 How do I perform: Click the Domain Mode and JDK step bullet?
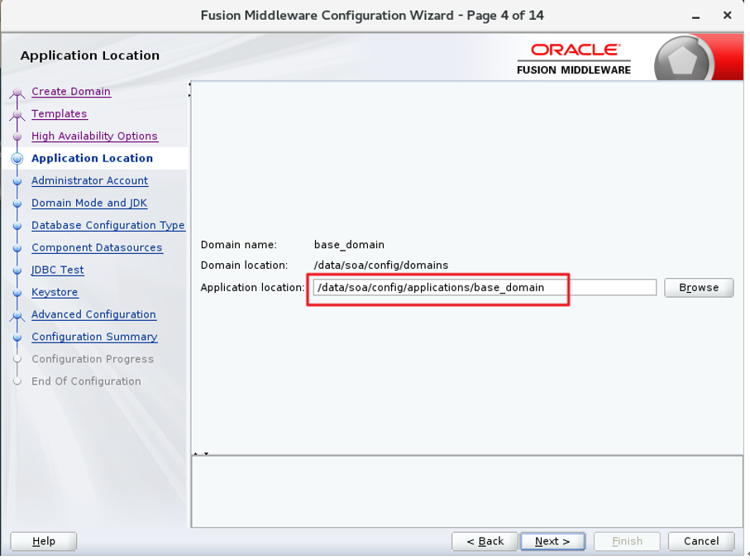[17, 203]
